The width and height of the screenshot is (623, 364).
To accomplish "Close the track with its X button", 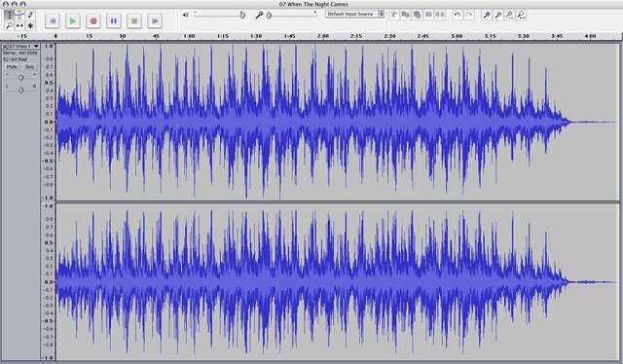I will coord(5,46).
